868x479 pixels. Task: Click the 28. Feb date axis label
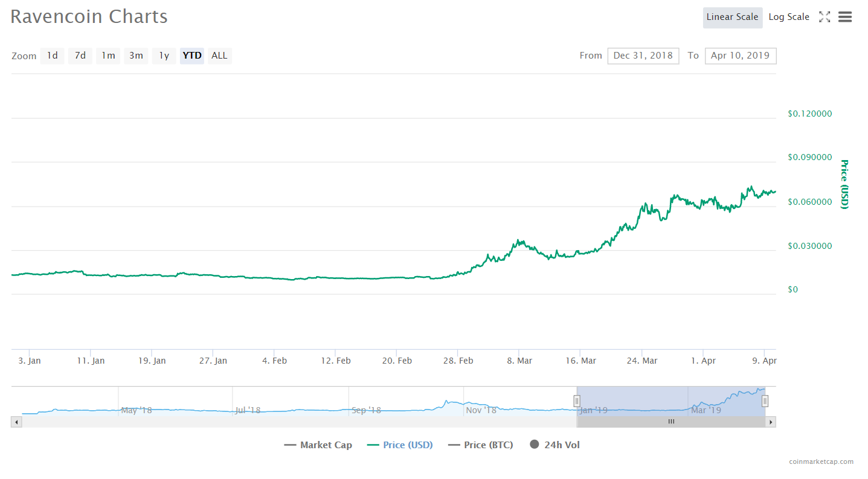[458, 361]
